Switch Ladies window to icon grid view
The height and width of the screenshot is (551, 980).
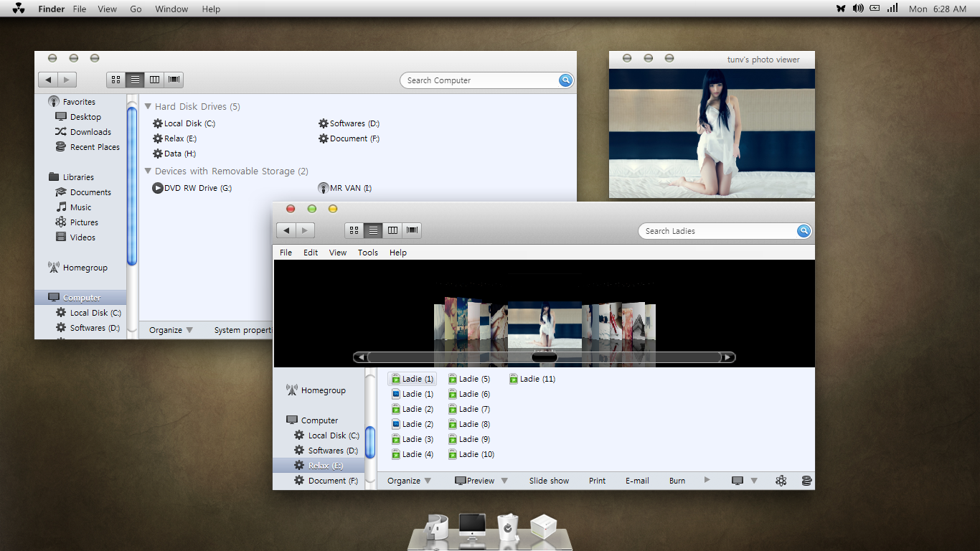pos(354,230)
